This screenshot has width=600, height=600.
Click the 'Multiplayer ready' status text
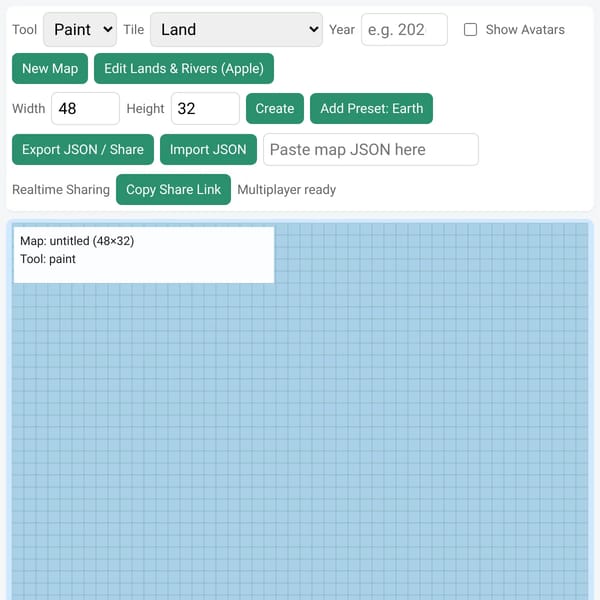coord(287,189)
